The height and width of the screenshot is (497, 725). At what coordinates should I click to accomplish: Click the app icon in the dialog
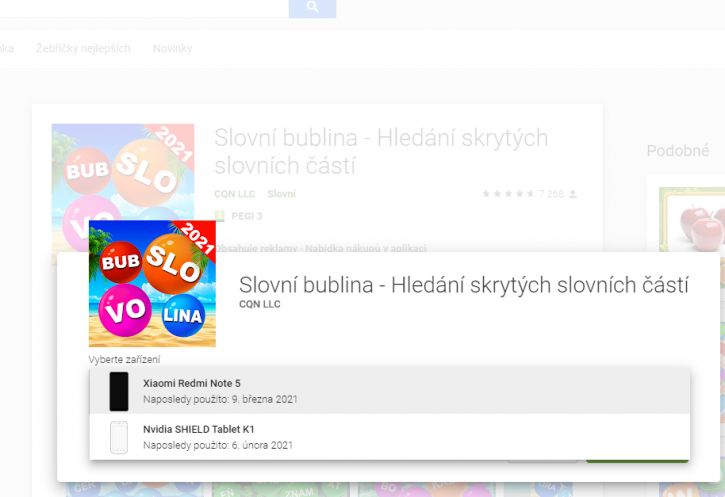(152, 283)
